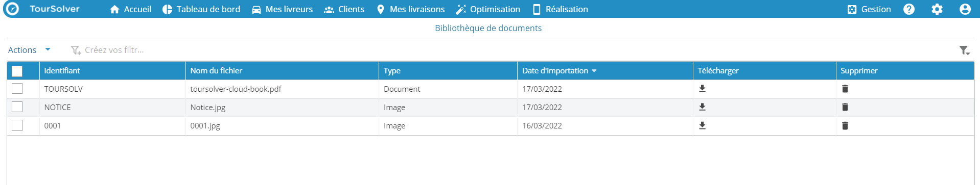Click the TourSolver logo icon
Viewport: 980px width, 185px height.
pos(11,9)
